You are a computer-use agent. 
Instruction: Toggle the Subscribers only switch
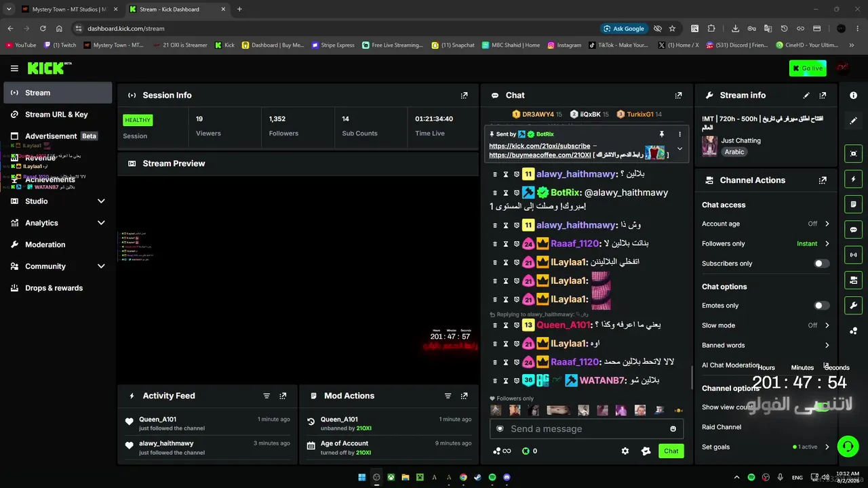(821, 264)
